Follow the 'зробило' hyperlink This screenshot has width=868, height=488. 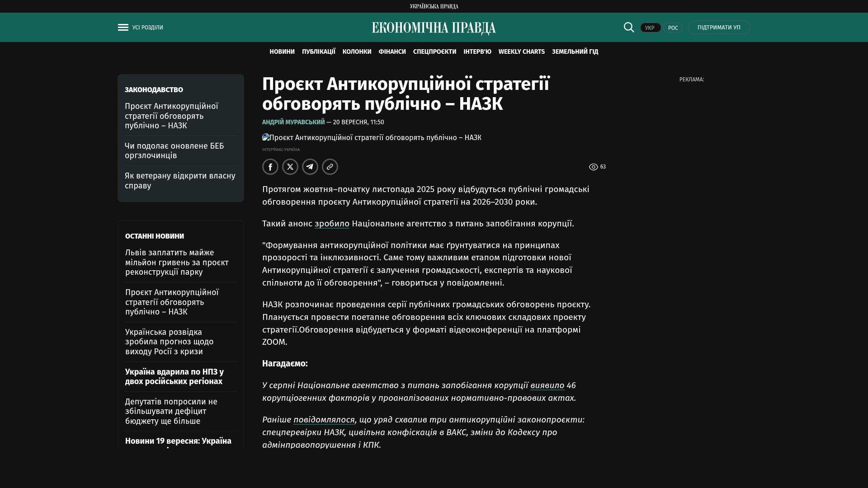(332, 224)
